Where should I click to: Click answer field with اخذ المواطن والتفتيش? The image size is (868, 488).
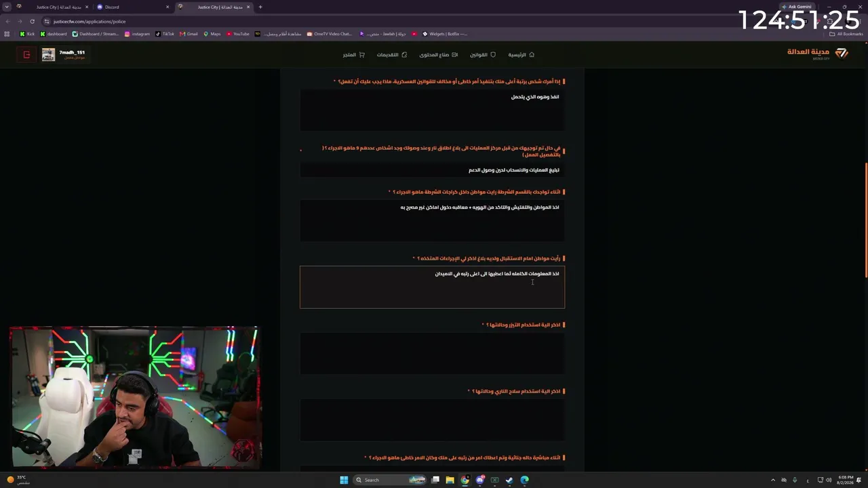click(432, 220)
